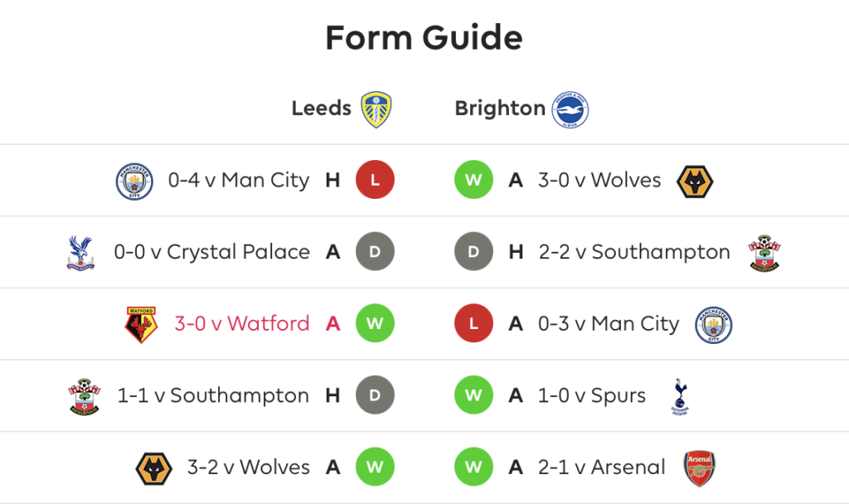Click the Manchester City crest in Leeds column

tap(134, 182)
